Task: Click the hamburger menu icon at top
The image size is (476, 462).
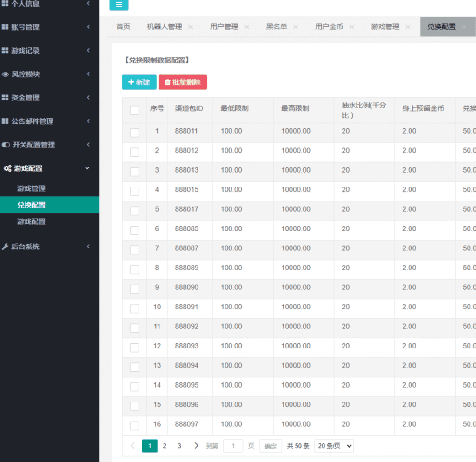Action: click(x=119, y=5)
